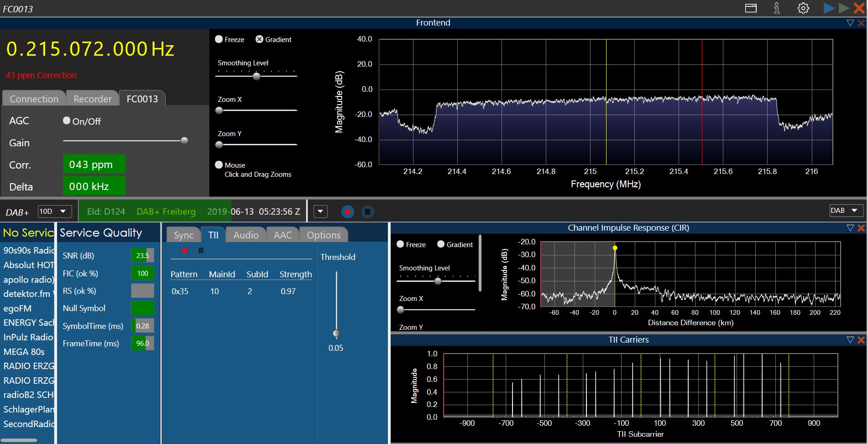Viewport: 868px width, 444px height.
Task: Disable the Frontend Gradient option
Action: tap(259, 39)
